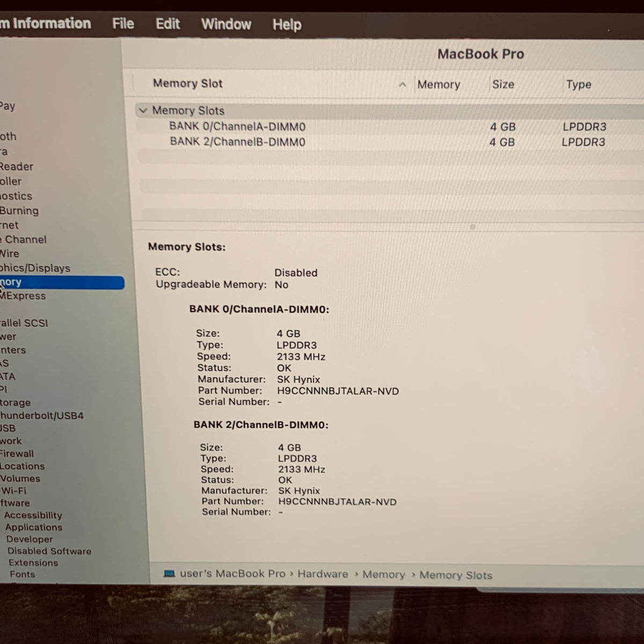Open the Help menu
This screenshot has height=644, width=644.
(287, 25)
